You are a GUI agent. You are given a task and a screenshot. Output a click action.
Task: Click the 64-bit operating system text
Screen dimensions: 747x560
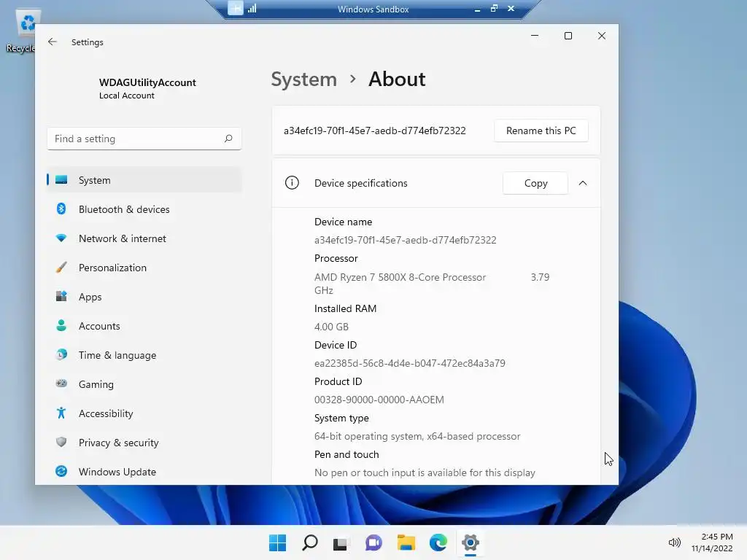click(417, 436)
